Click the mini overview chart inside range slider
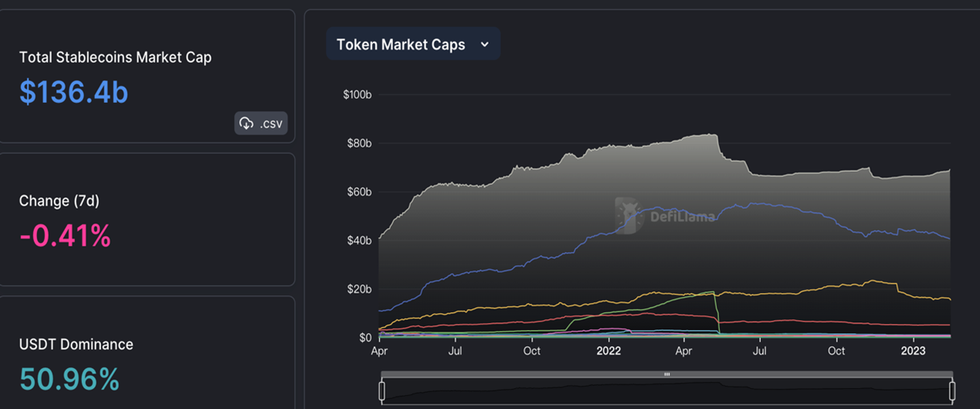The image size is (980, 409). pyautogui.click(x=667, y=391)
